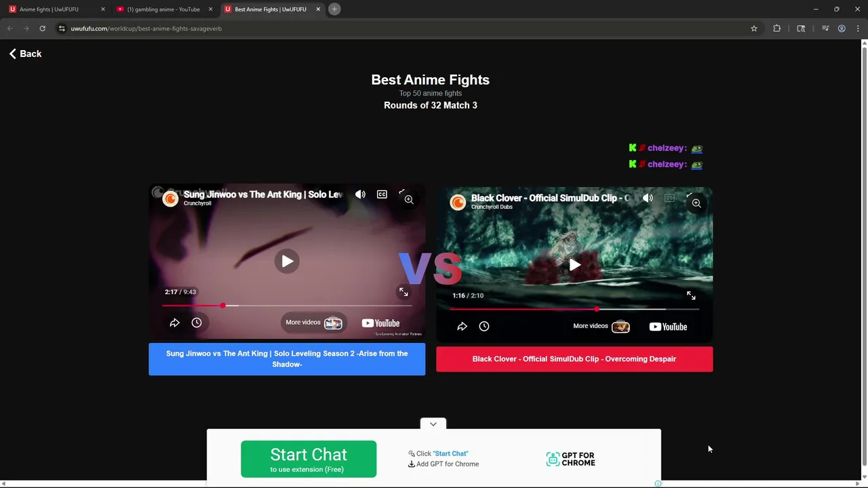Reload the current page
Viewport: 868px width, 488px height.
tap(42, 28)
